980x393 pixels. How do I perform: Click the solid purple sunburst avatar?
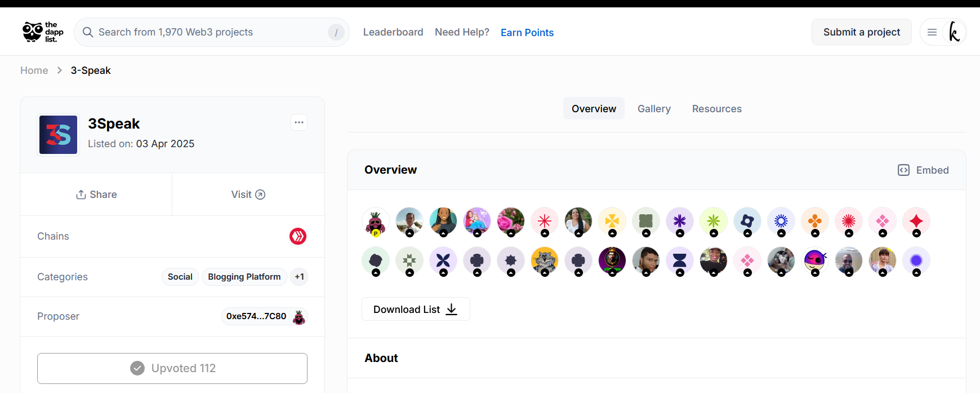pos(916,261)
